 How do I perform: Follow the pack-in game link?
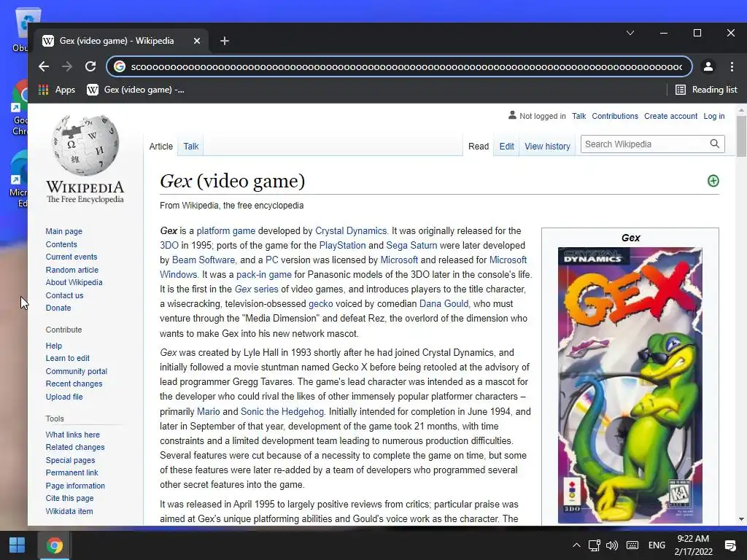[264, 274]
